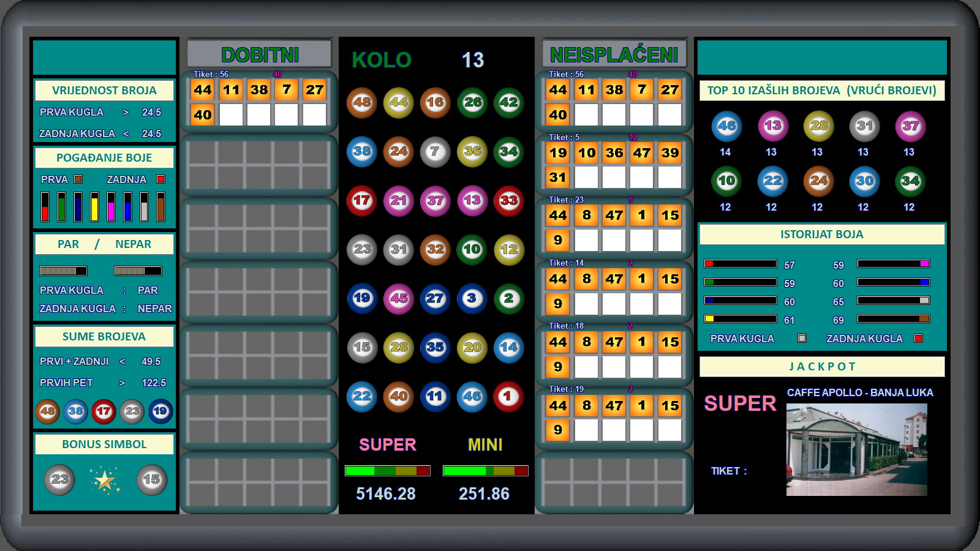Select magenta ball 45 in the draw grid
Image resolution: width=980 pixels, height=551 pixels.
click(398, 298)
